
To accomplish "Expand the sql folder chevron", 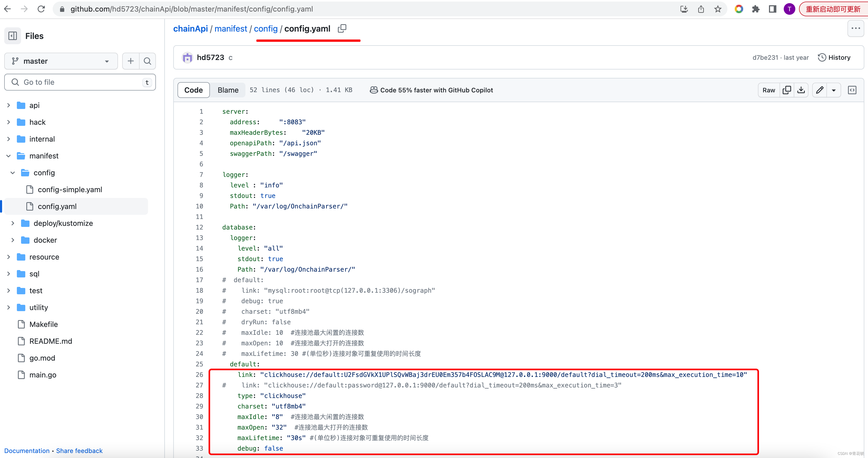I will (x=9, y=274).
